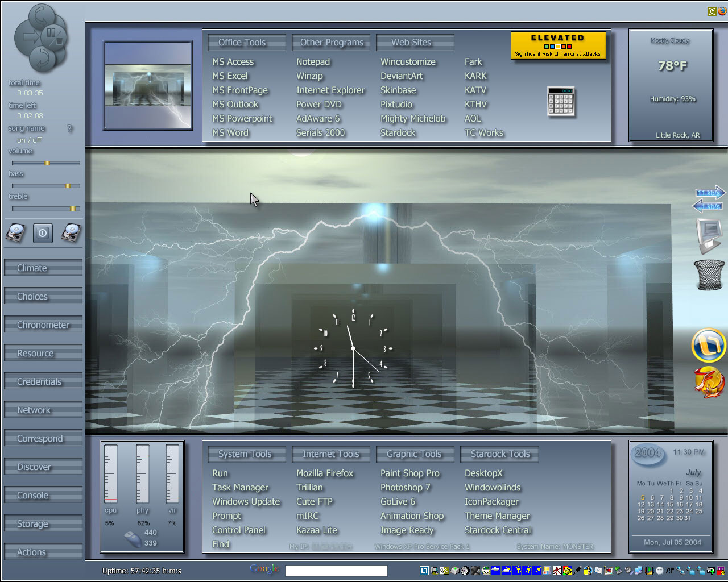
Task: Click the pause/stop media player button
Action: (55, 37)
